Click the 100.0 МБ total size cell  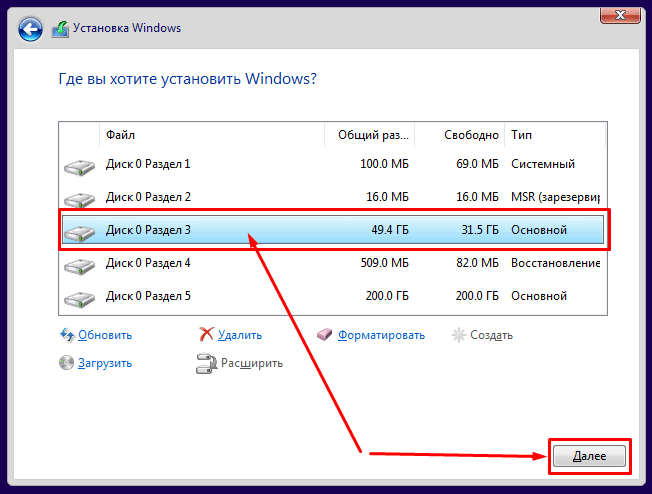(x=384, y=164)
